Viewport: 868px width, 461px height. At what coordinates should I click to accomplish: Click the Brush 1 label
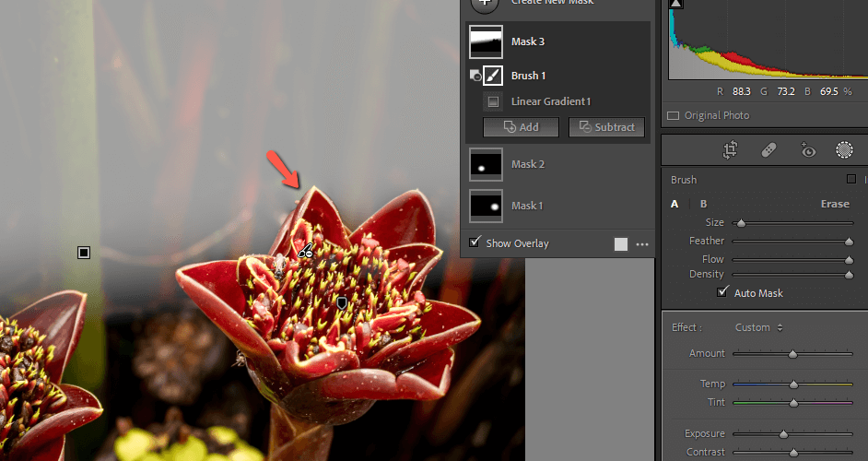528,76
